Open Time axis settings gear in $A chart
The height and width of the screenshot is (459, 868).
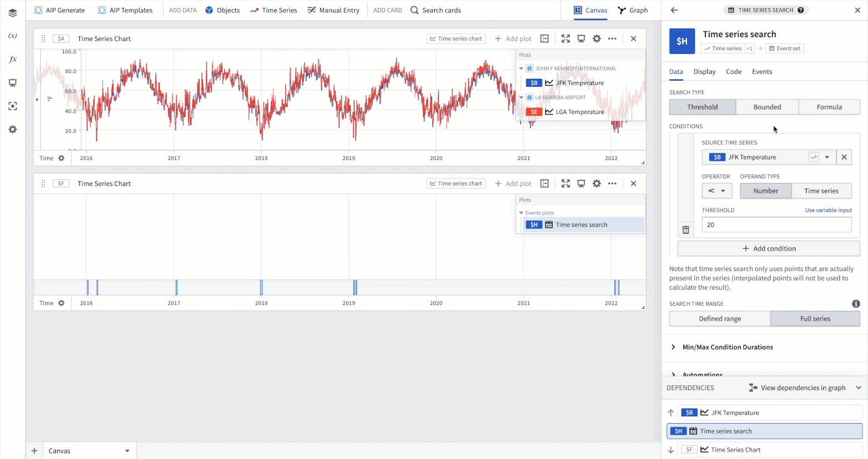61,158
